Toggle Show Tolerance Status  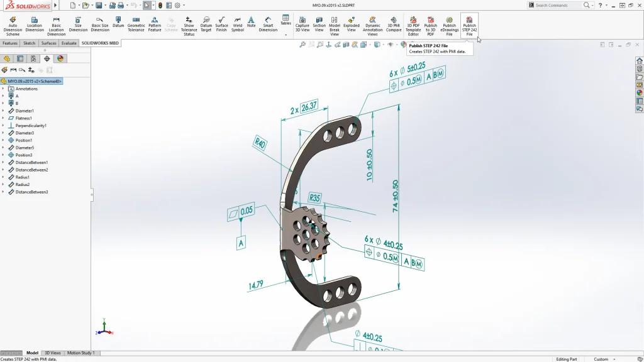pyautogui.click(x=189, y=25)
